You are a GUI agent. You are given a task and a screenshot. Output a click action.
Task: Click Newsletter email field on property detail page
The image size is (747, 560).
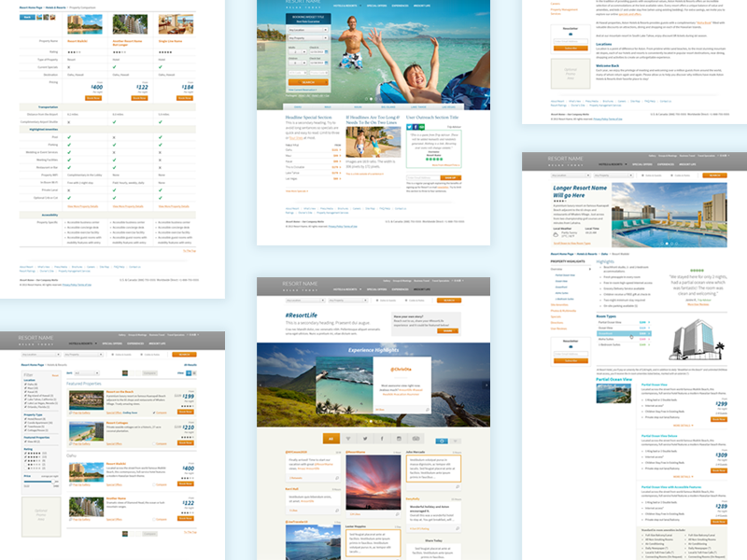coord(571,355)
